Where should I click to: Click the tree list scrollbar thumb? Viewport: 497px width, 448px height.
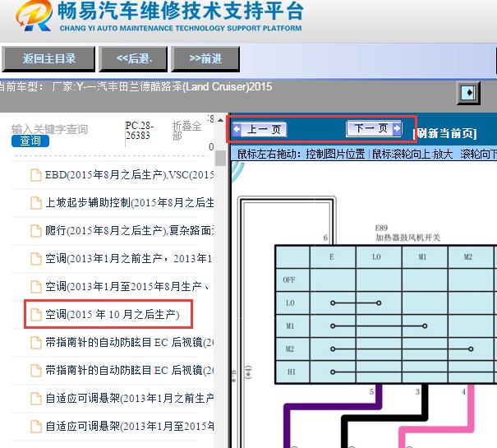pyautogui.click(x=220, y=158)
